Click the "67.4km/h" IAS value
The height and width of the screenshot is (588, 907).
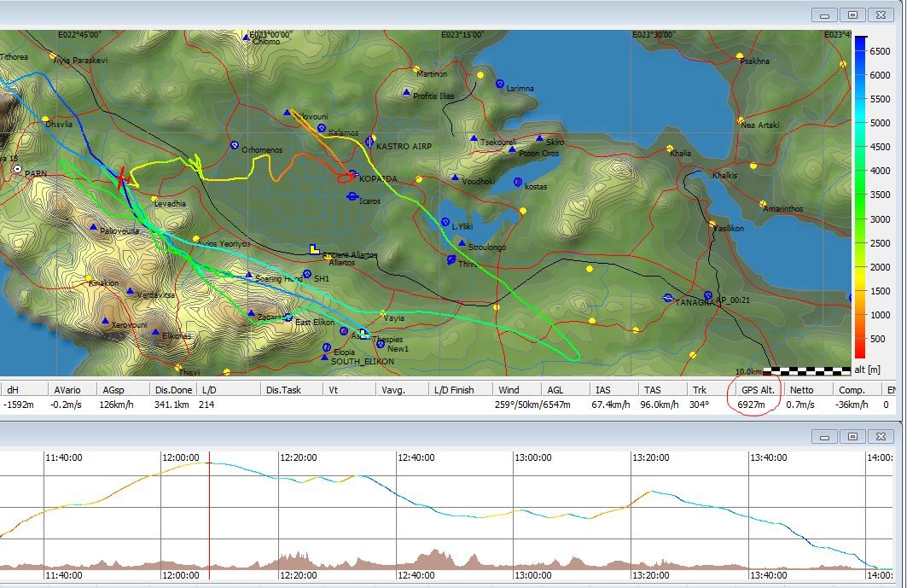point(611,405)
